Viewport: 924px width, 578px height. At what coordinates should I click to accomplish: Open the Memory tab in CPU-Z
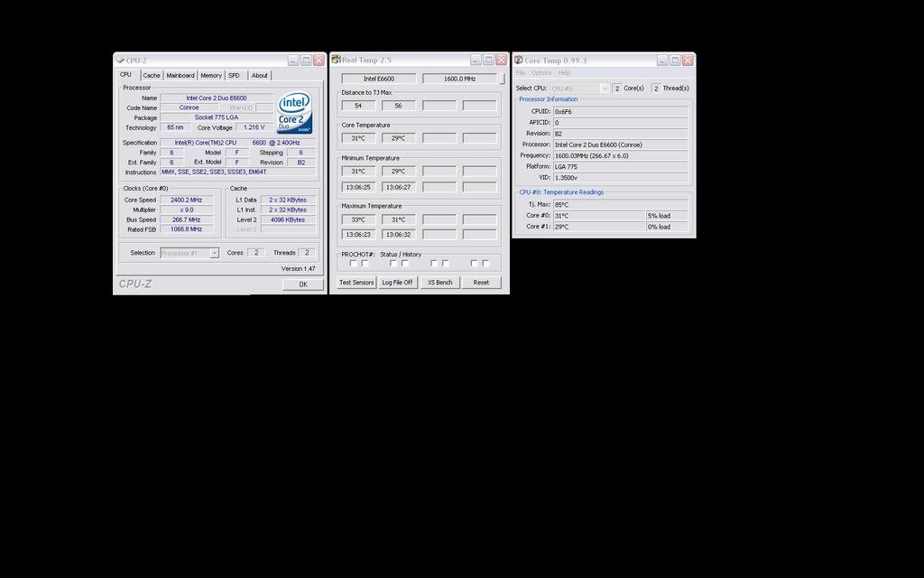pos(211,76)
